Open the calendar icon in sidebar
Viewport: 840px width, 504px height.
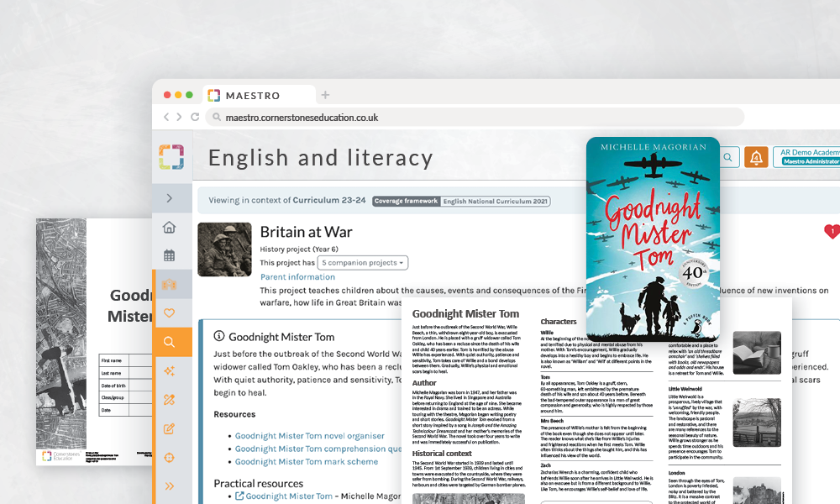point(169,255)
